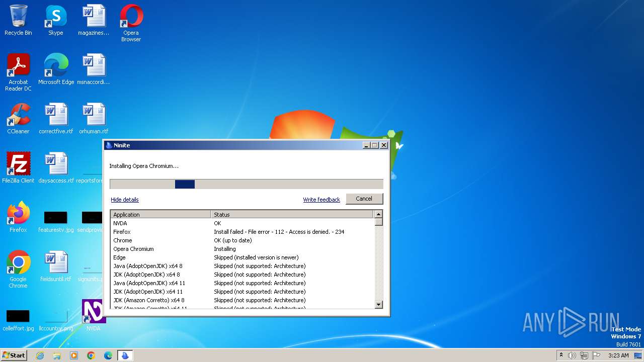Click scrollbar down arrow in details list
This screenshot has height=362, width=644.
379,304
